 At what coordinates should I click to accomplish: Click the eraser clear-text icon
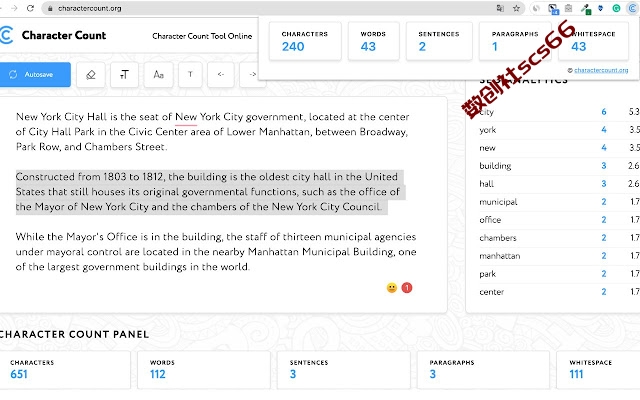point(91,75)
